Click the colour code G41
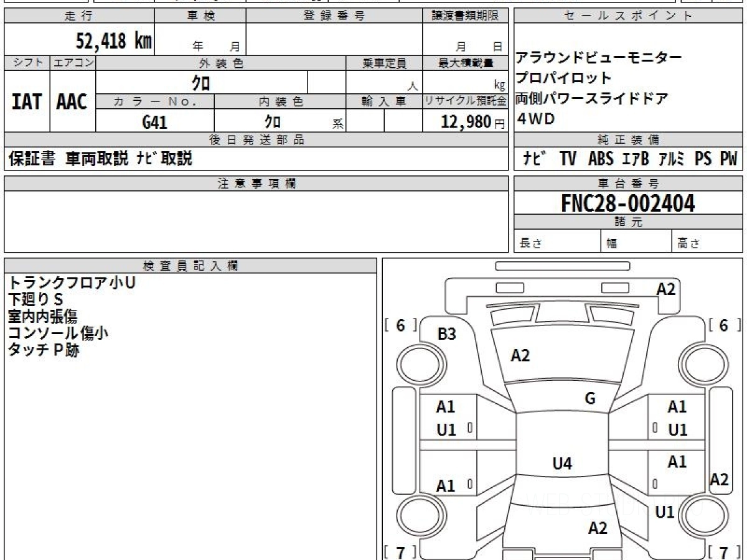The width and height of the screenshot is (747, 560). point(155,122)
